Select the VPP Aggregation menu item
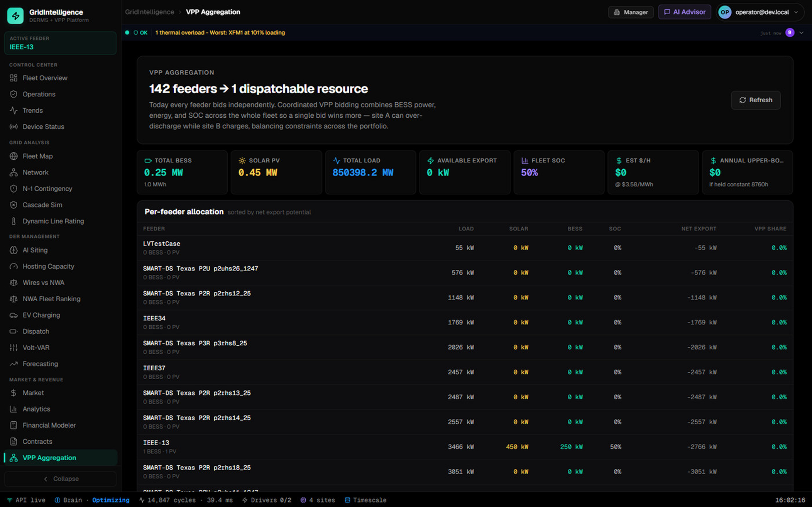 point(60,458)
